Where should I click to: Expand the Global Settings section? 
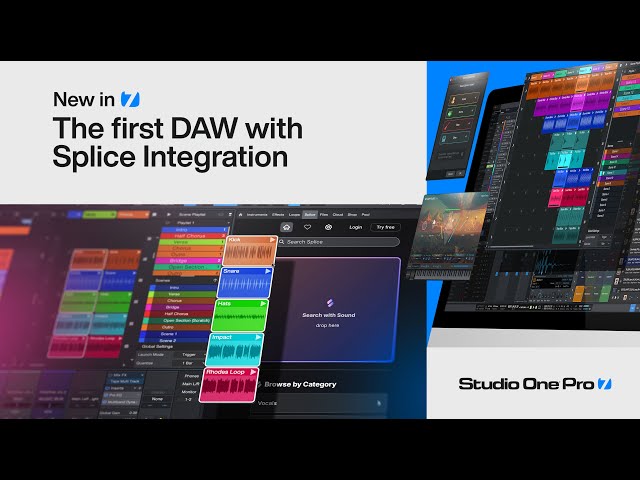point(157,347)
